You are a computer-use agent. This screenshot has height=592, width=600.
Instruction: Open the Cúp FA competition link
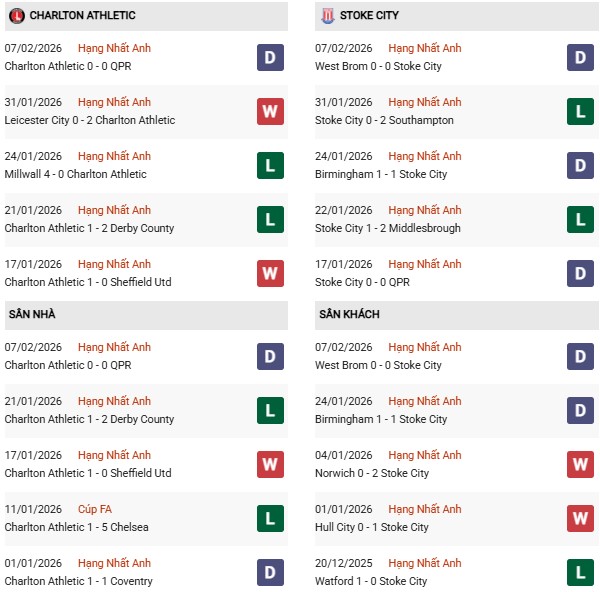96,509
